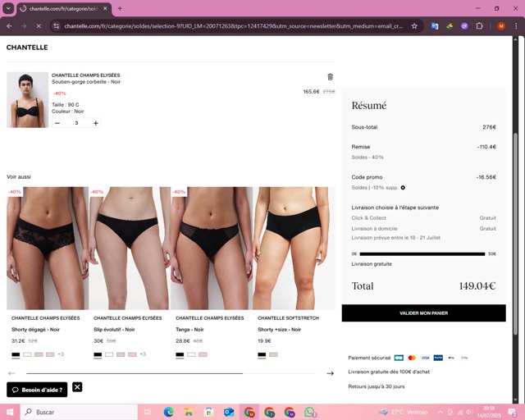525x420 pixels.
Task: Launch Microsoft Edge from the taskbar
Action: pos(168,412)
